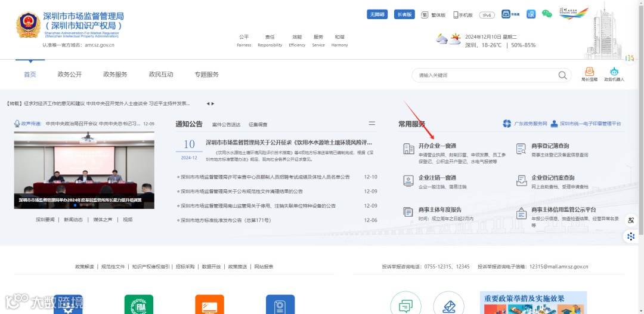Click the magnifier search icon

pos(563,75)
